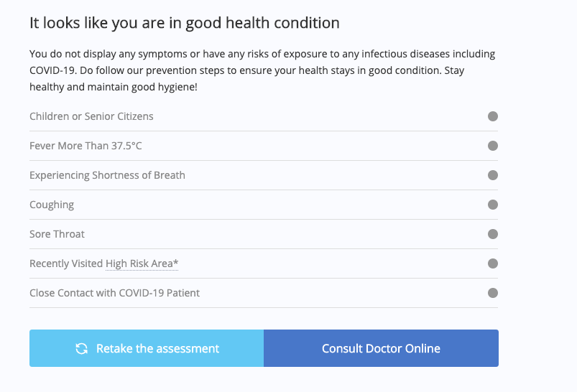
Task: Select the Close Contact with COVID-19 Patient label
Action: tap(114, 293)
